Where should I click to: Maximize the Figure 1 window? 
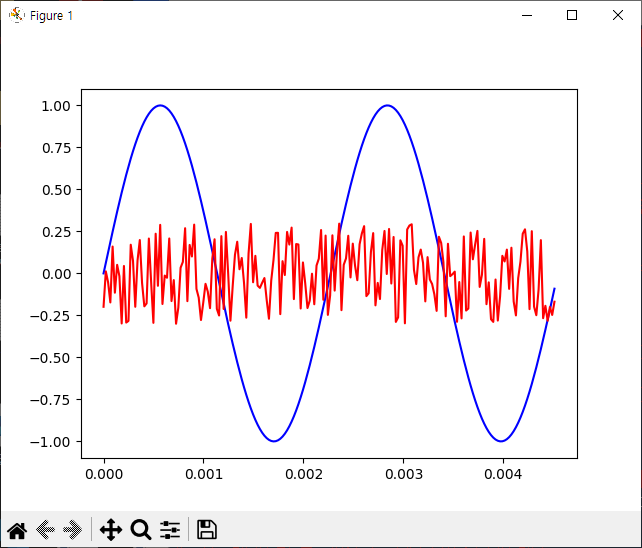(x=572, y=15)
